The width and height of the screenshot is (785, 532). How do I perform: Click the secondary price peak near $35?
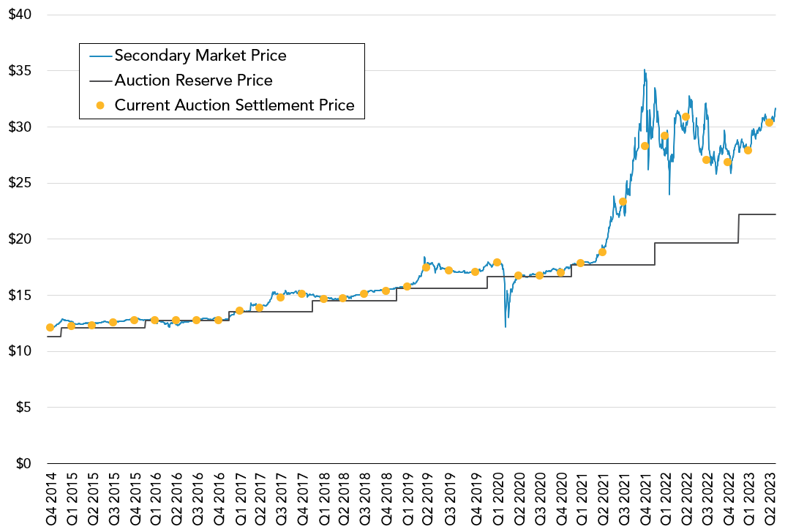[x=645, y=70]
